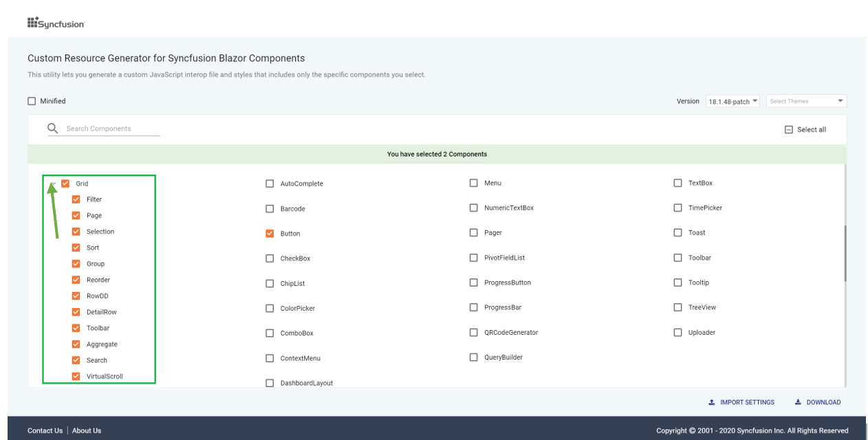This screenshot has height=440, width=868.
Task: Check the Uploader component
Action: click(x=678, y=332)
